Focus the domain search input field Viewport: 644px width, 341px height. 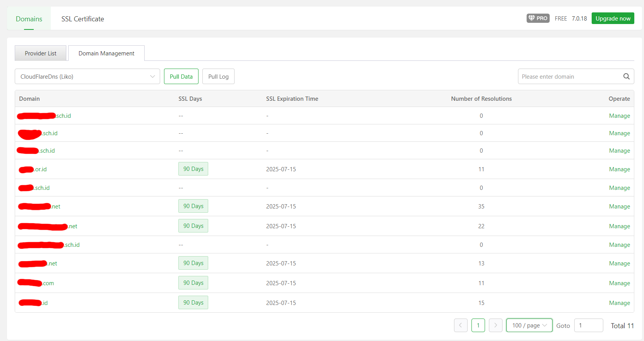[x=570, y=76]
